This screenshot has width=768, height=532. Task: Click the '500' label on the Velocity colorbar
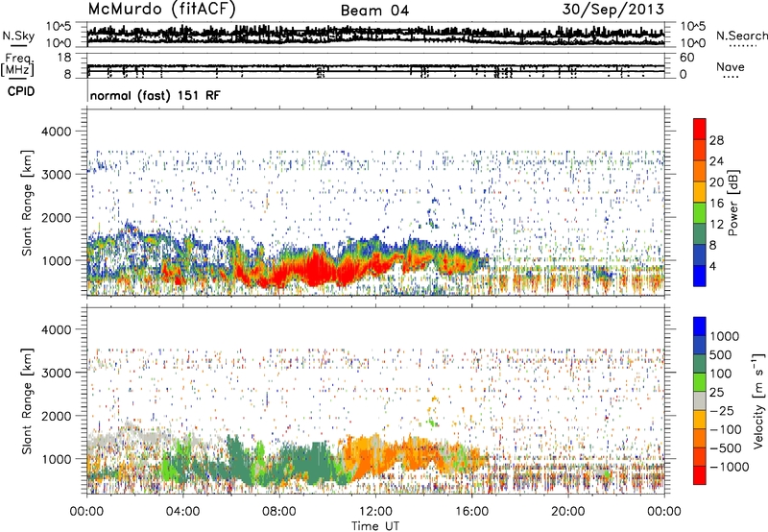(x=723, y=354)
